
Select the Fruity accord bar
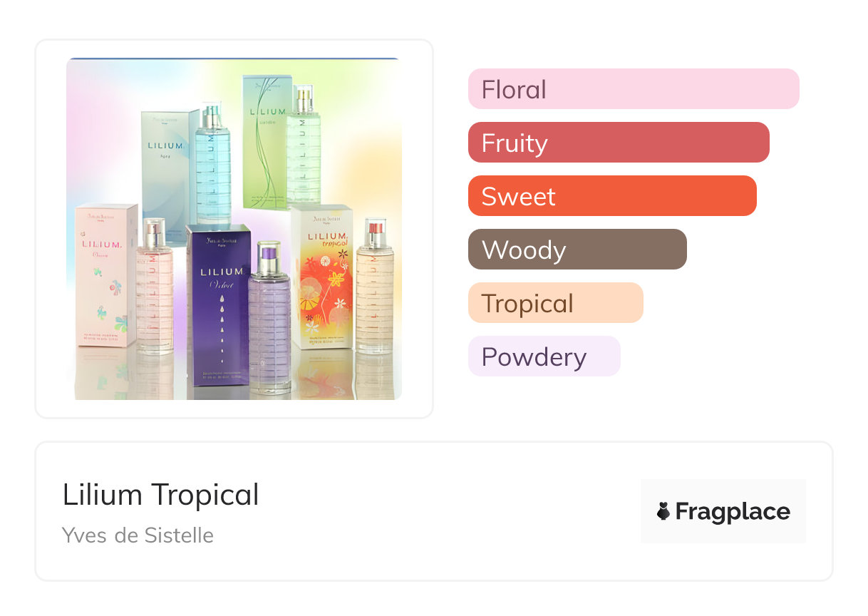pyautogui.click(x=618, y=143)
